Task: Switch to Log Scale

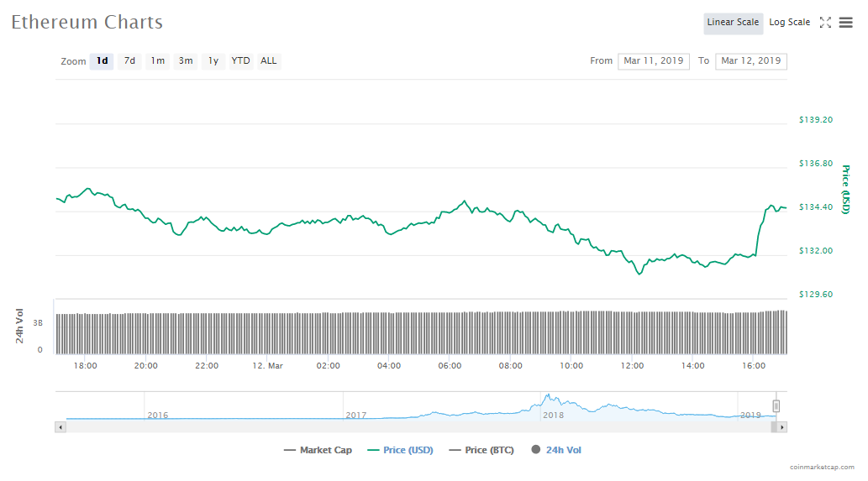Action: coord(789,23)
